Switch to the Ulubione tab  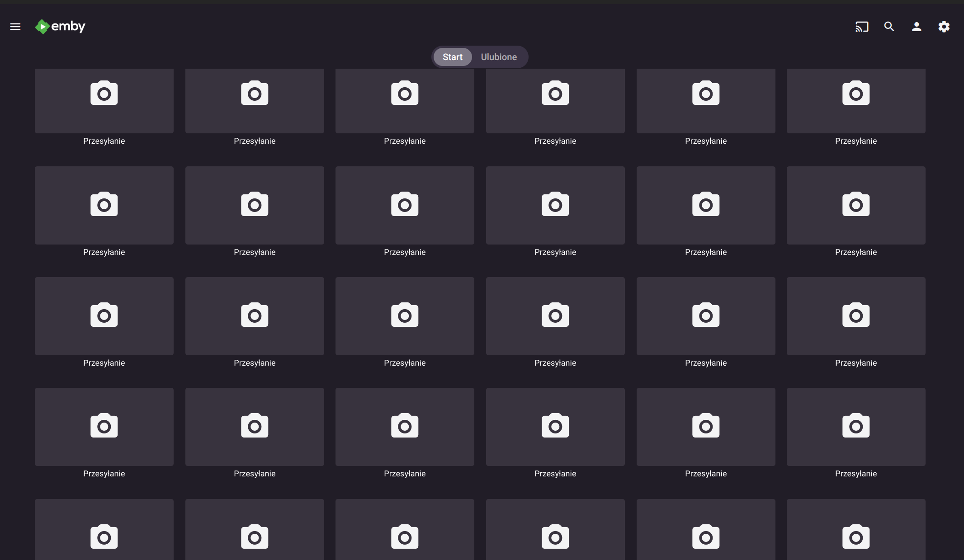coord(499,57)
